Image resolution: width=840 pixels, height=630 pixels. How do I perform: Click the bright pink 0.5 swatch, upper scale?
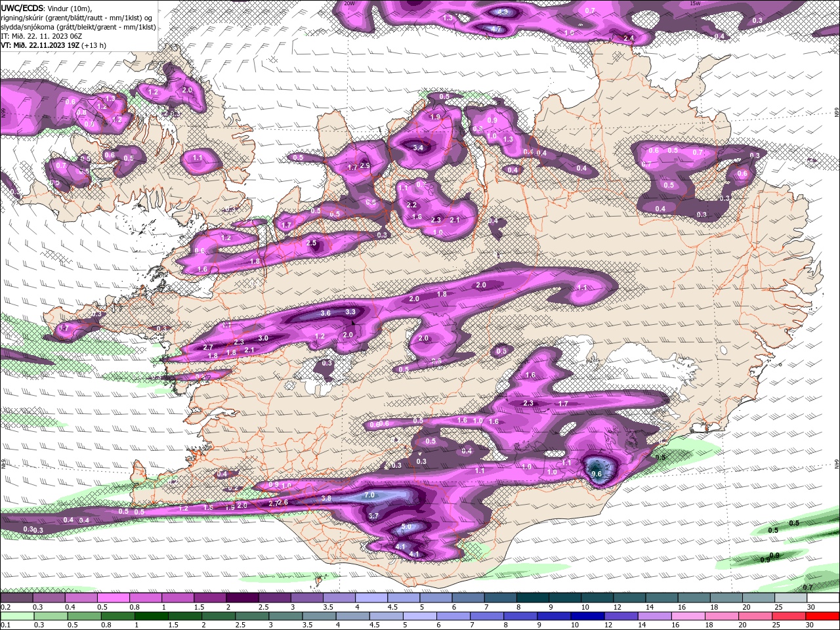click(113, 598)
